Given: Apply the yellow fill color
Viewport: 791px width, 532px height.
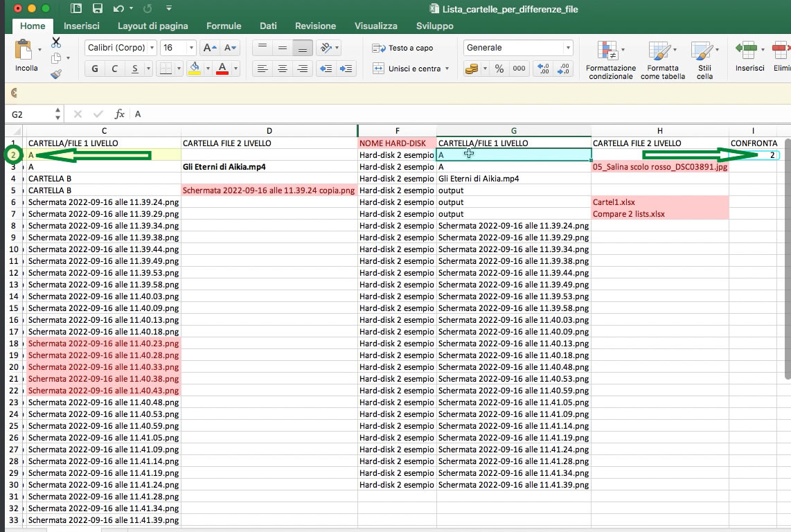Looking at the screenshot, I should tap(194, 68).
